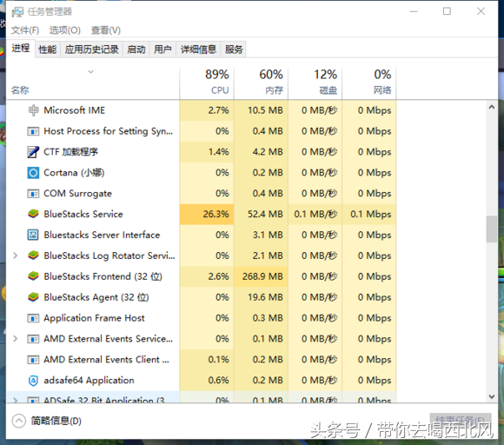504x445 pixels.
Task: Select the Microsoft IME process name
Action: [74, 110]
